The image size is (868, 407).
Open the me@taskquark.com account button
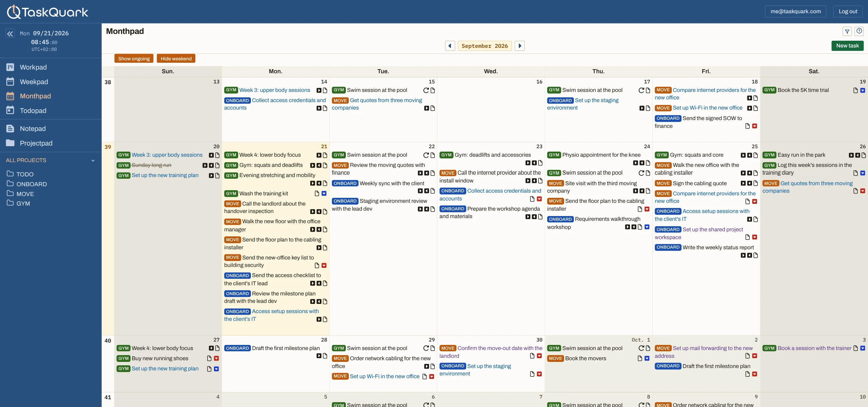pyautogui.click(x=795, y=11)
